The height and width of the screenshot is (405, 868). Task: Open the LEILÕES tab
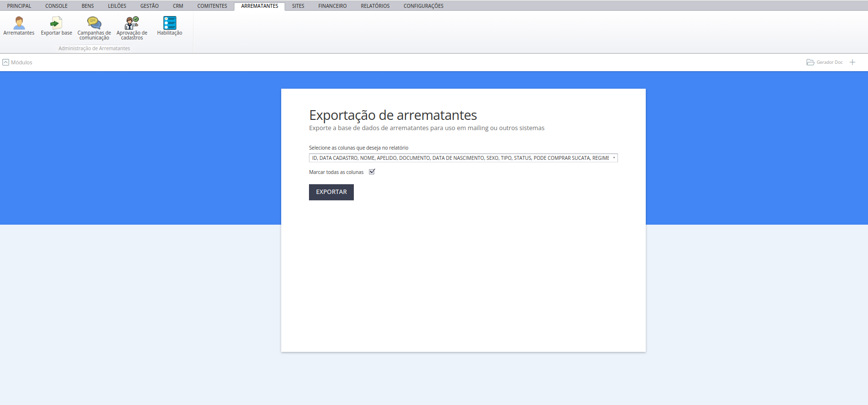tap(117, 6)
